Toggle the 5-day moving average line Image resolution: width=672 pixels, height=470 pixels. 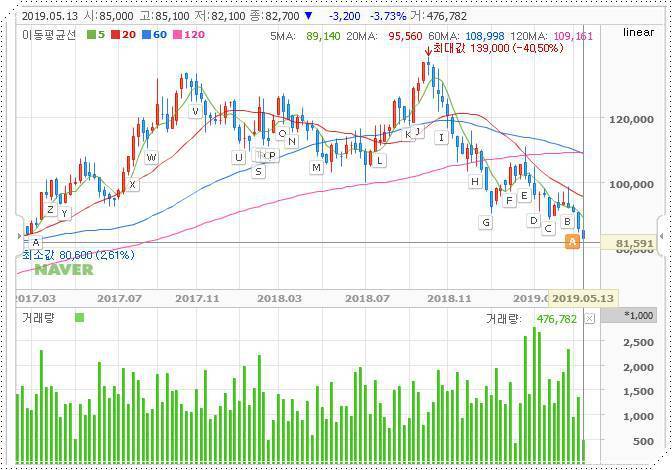pos(96,35)
